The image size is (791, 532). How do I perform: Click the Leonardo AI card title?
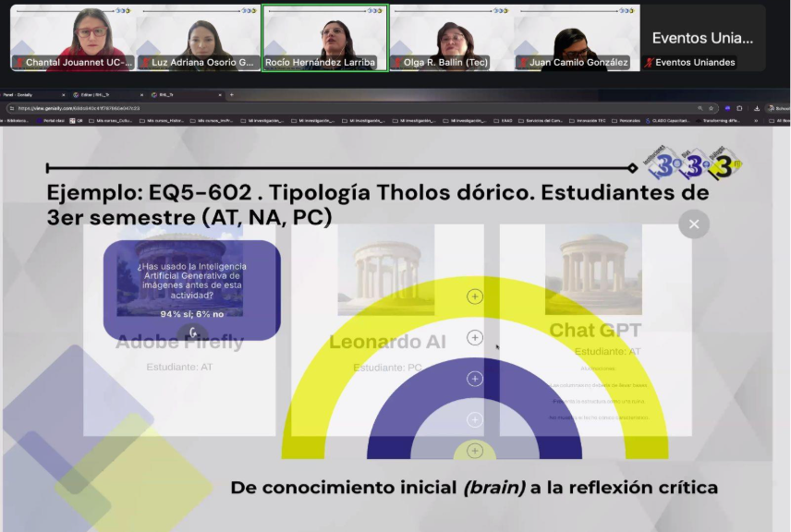point(387,343)
